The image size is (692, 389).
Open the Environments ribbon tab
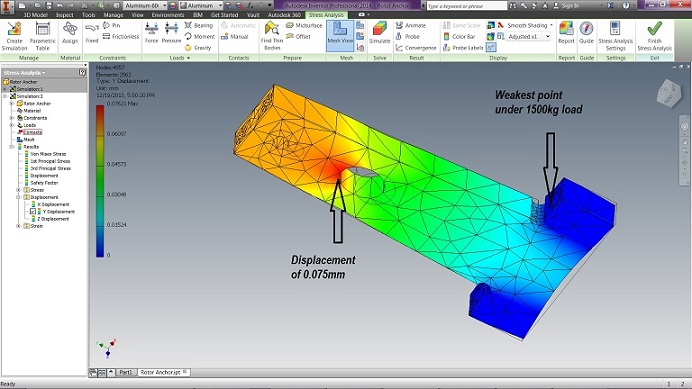click(167, 15)
